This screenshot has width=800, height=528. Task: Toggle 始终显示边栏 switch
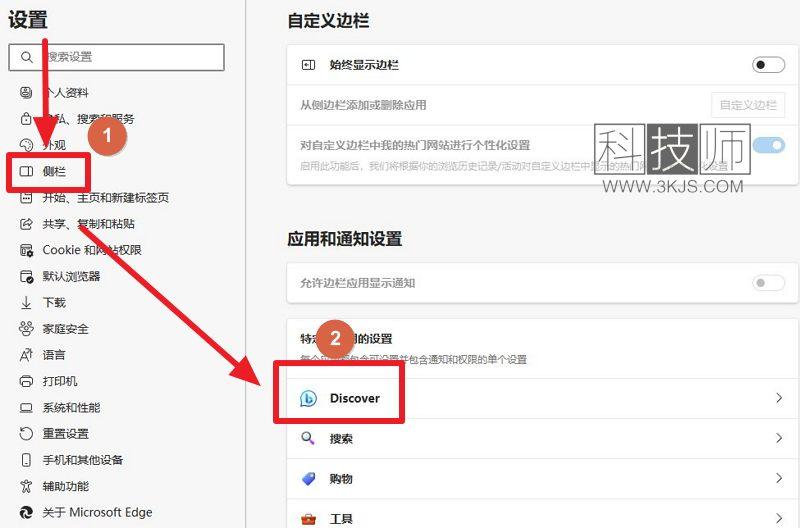pyautogui.click(x=768, y=65)
